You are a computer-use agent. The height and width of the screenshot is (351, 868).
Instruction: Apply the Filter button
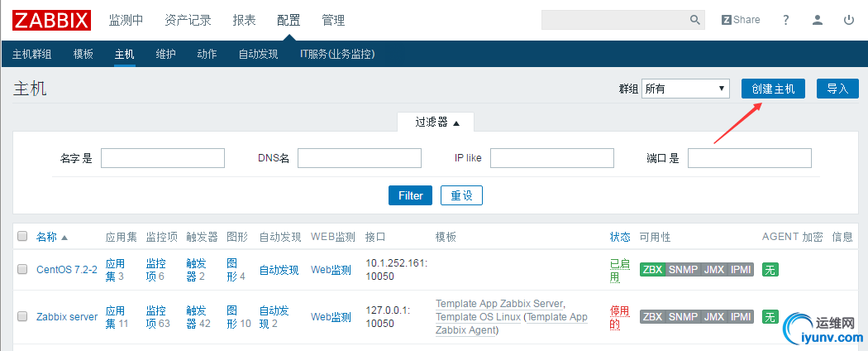410,195
